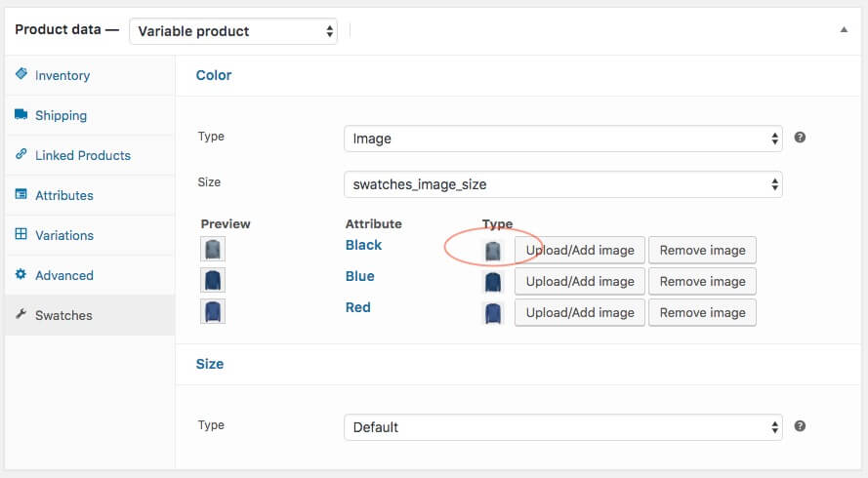Remove image from the Blue attribute
Image resolution: width=868 pixels, height=478 pixels.
tap(702, 282)
